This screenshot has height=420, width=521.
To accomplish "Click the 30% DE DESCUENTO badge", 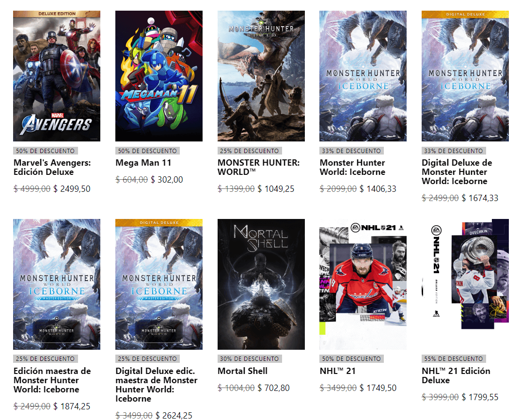I will (250, 359).
